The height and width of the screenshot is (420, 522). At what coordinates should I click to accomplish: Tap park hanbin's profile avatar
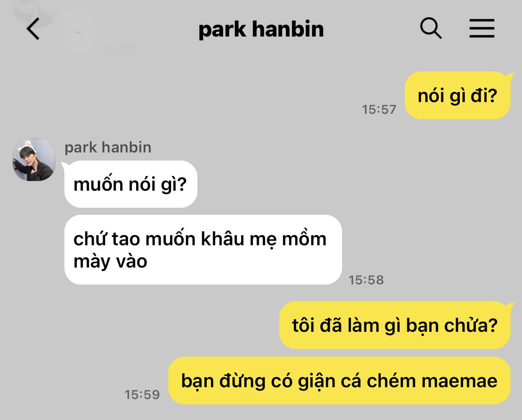click(x=34, y=160)
